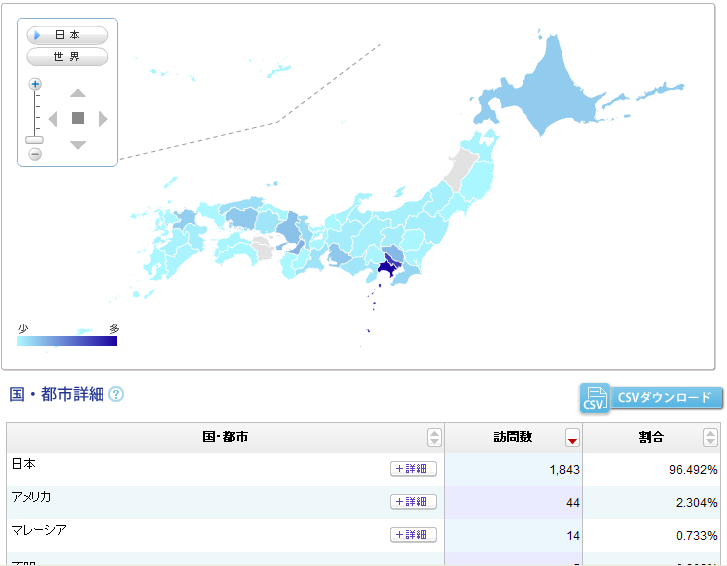The image size is (727, 566).
Task: Pan the map left with arrow
Action: point(53,119)
